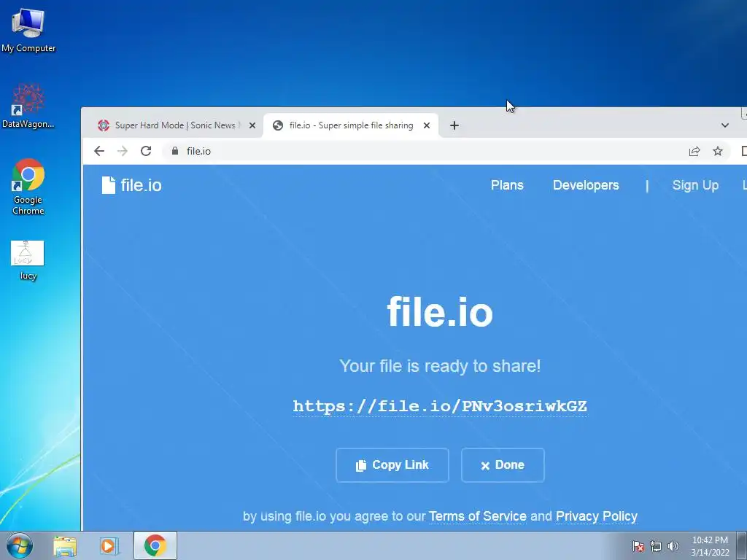747x560 pixels.
Task: Expand the tab search dropdown chevron
Action: point(725,125)
